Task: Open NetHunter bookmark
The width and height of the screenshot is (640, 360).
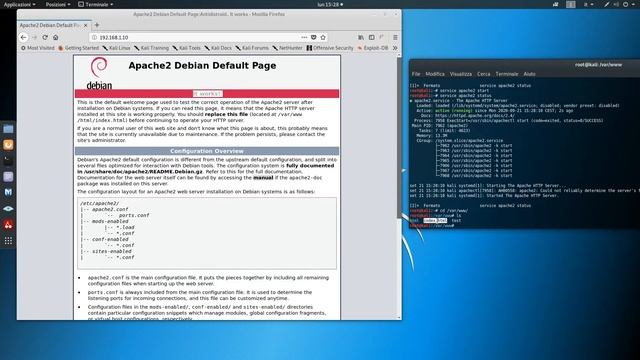Action: click(x=287, y=48)
